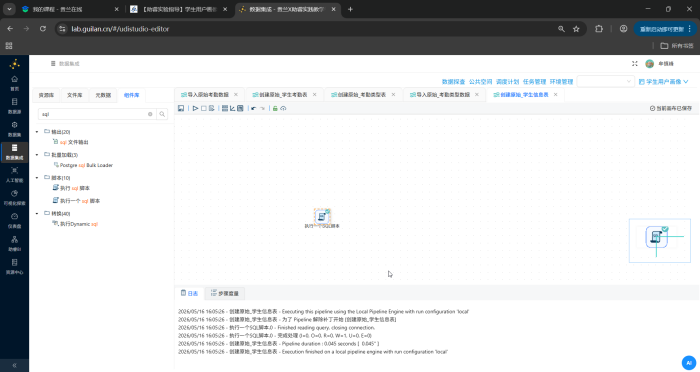Open the 环境管理 link
Viewport: 700px width, 372px height.
tap(561, 82)
